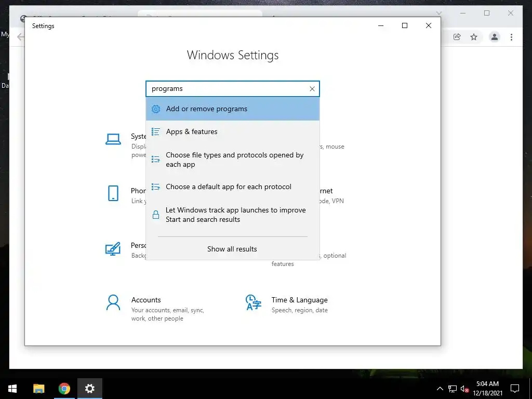Viewport: 532px width, 399px height.
Task: Click the lock icon beside Let Windows track
Action: (156, 215)
